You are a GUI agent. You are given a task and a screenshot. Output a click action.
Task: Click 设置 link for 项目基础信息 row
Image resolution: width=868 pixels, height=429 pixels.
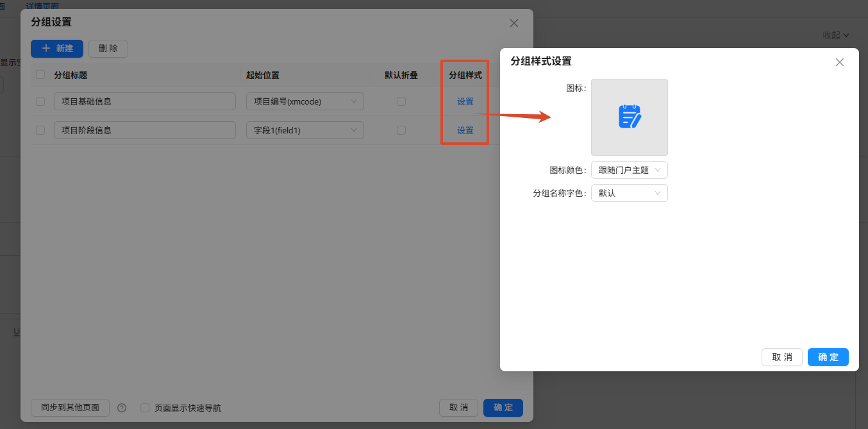[465, 101]
